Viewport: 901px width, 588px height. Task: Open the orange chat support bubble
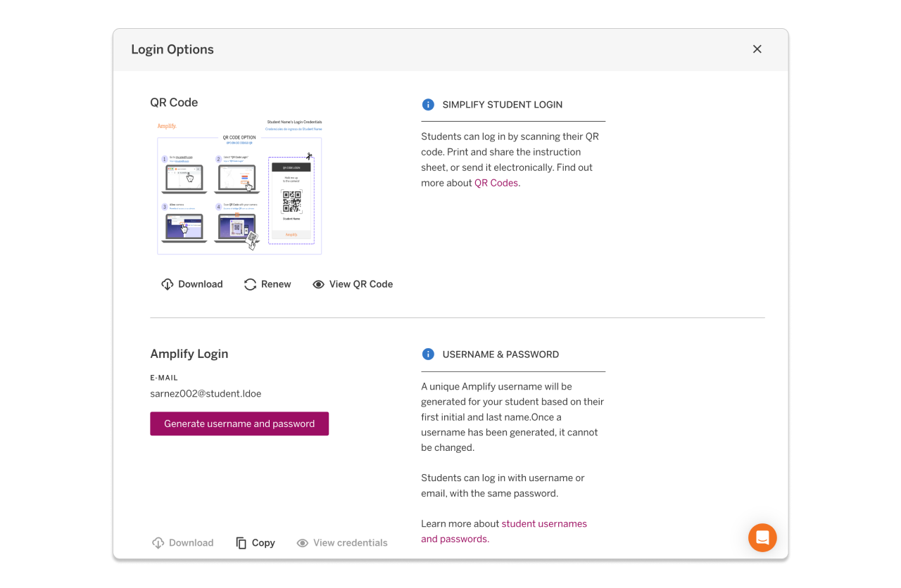tap(762, 537)
